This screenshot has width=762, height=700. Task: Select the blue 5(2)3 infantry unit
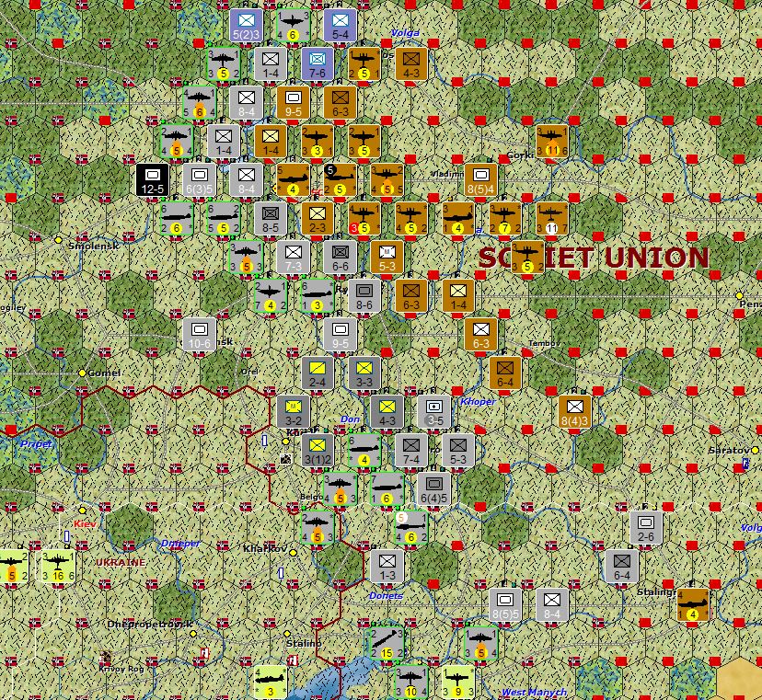[247, 25]
